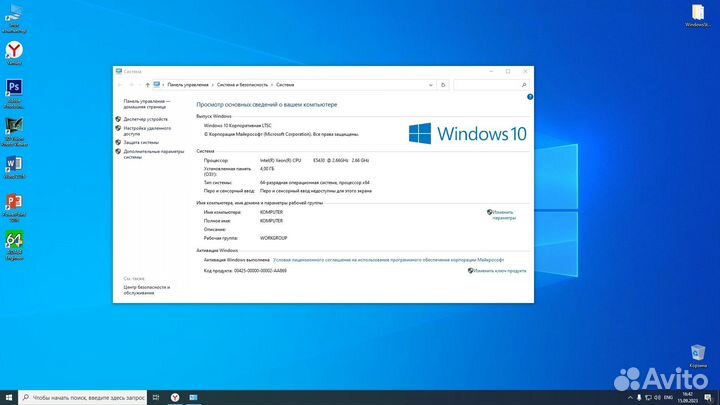
Task: Open the volume tray icon
Action: tap(657, 398)
